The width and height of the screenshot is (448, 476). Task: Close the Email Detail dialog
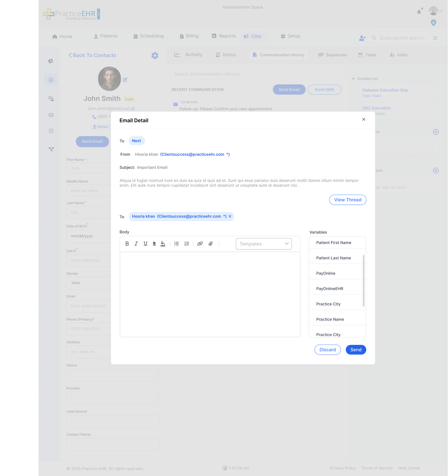pyautogui.click(x=363, y=119)
